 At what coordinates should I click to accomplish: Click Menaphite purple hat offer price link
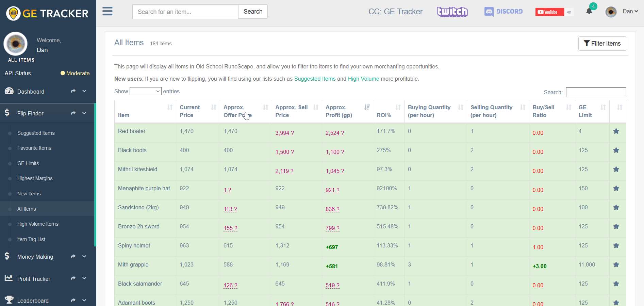coord(227,190)
